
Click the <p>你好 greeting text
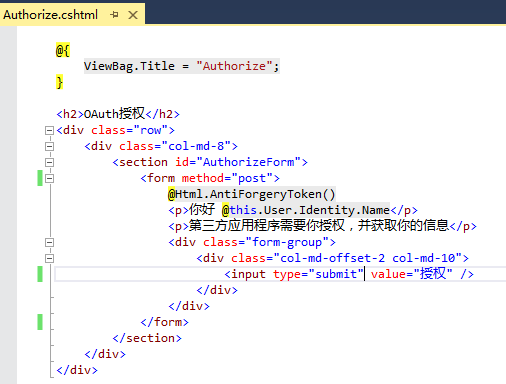(192, 210)
